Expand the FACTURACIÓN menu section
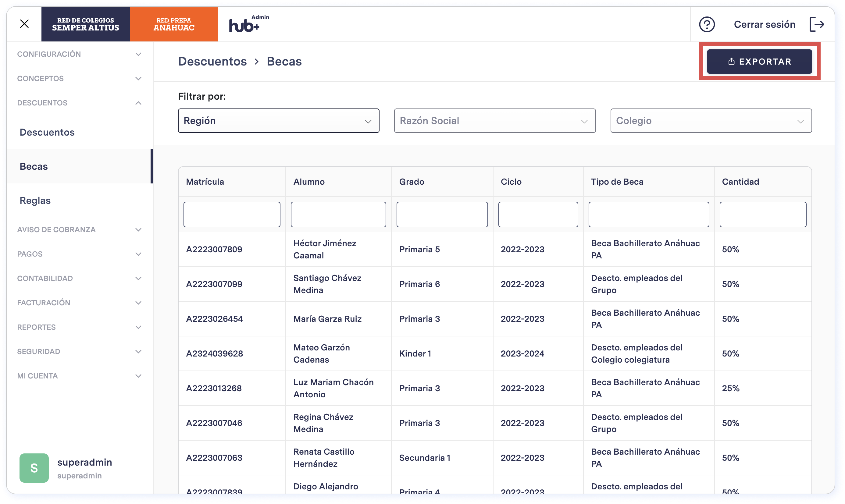 tap(80, 303)
